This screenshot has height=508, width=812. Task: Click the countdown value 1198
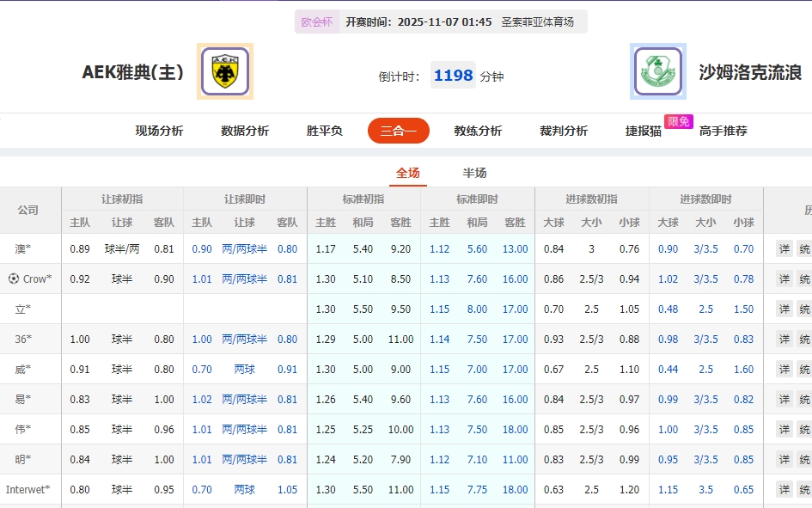coord(453,75)
